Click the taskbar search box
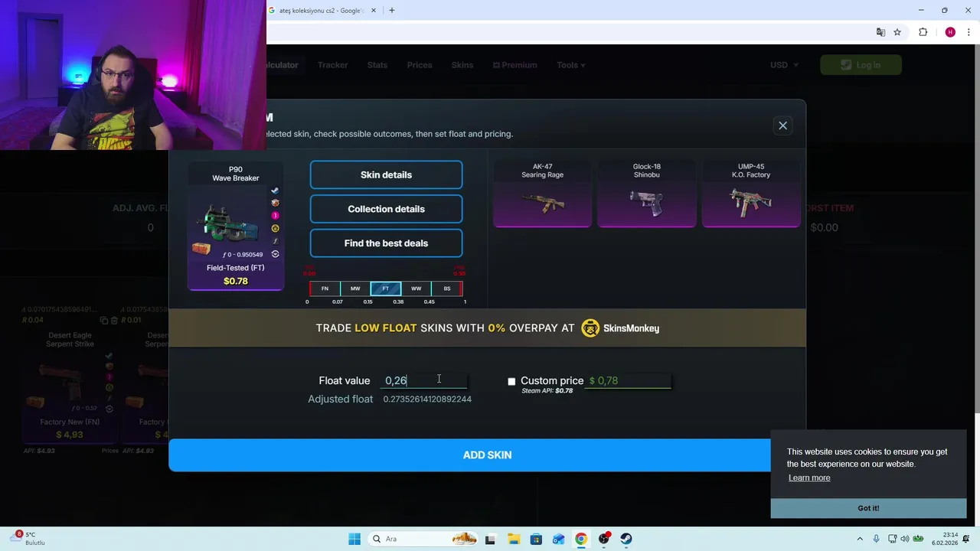Image resolution: width=980 pixels, height=551 pixels. (x=422, y=539)
